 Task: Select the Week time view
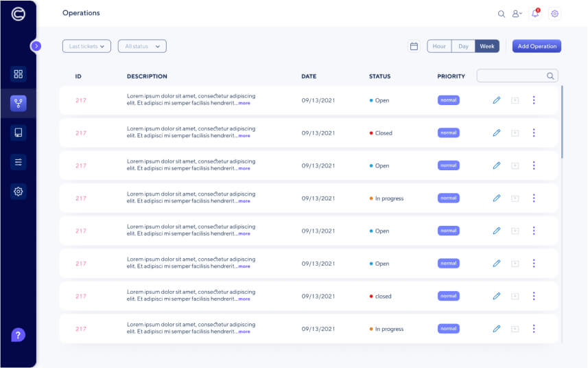pos(487,46)
